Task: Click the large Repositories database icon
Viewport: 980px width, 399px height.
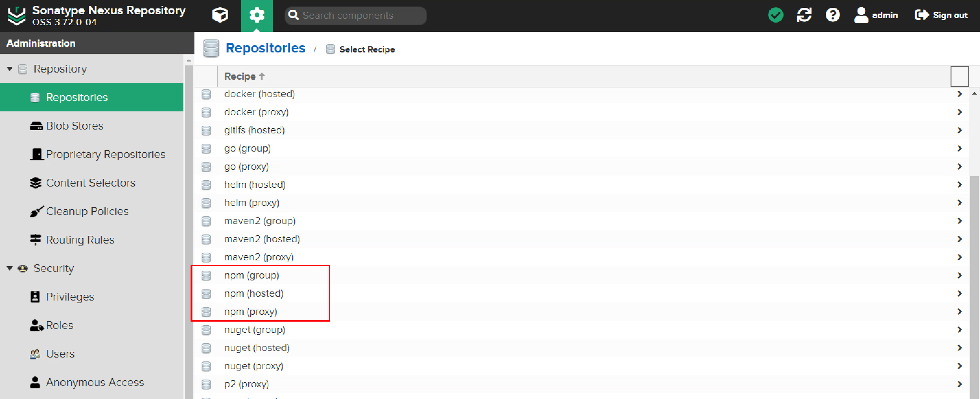Action: 211,48
